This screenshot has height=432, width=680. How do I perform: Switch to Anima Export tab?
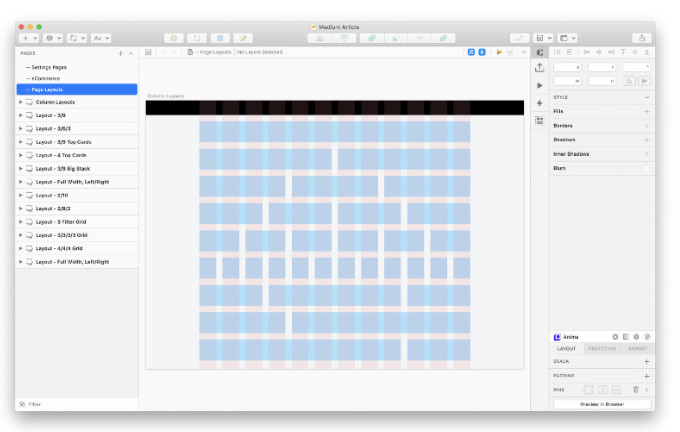pos(637,349)
